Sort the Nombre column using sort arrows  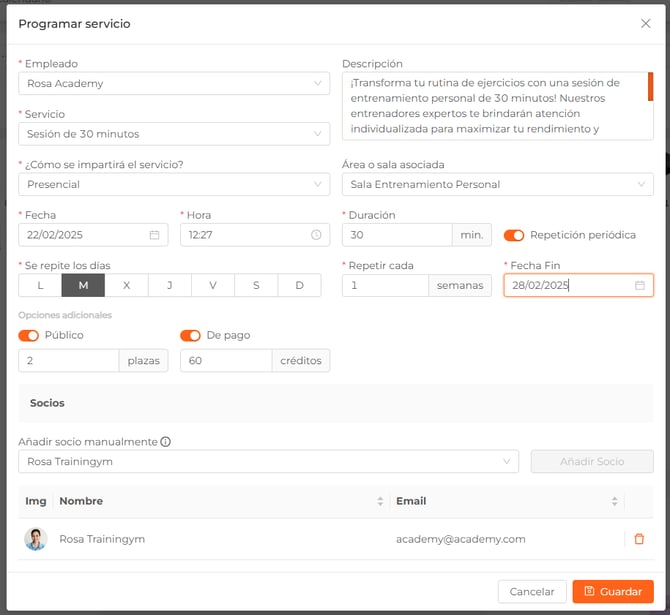pyautogui.click(x=380, y=501)
